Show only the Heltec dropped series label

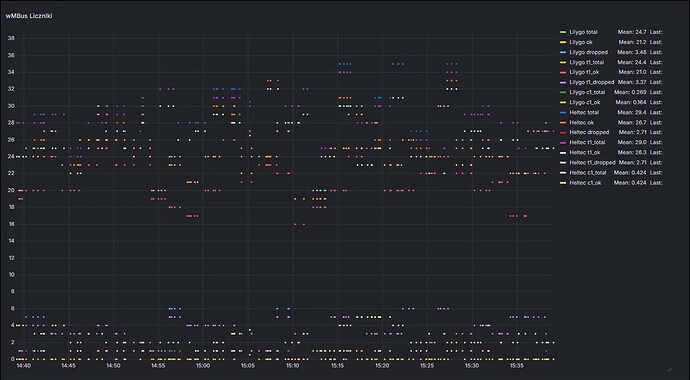coord(589,132)
